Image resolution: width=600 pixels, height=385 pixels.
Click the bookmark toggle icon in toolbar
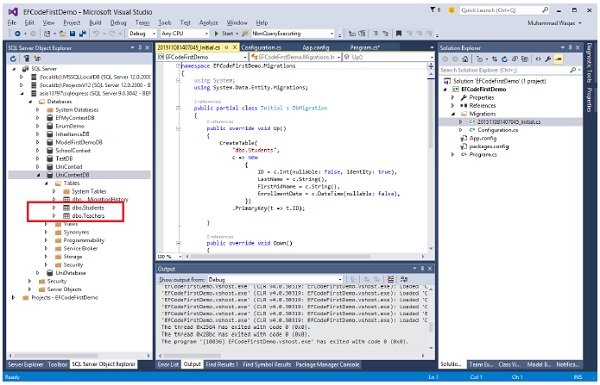click(398, 34)
